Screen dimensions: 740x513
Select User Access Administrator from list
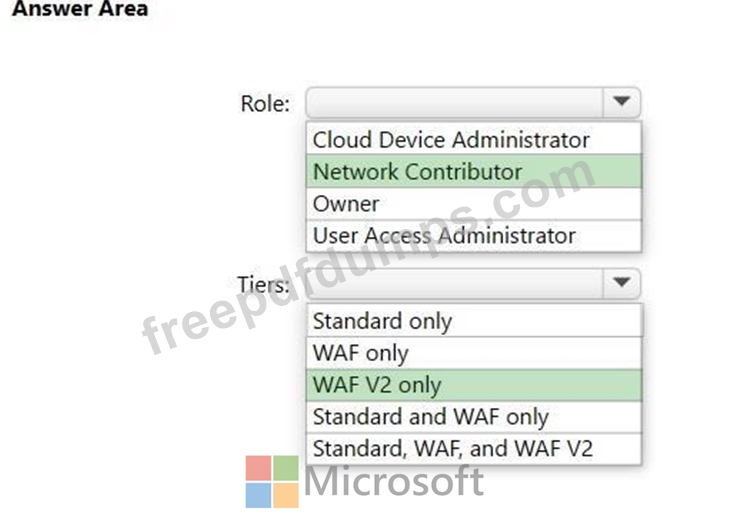(x=444, y=236)
